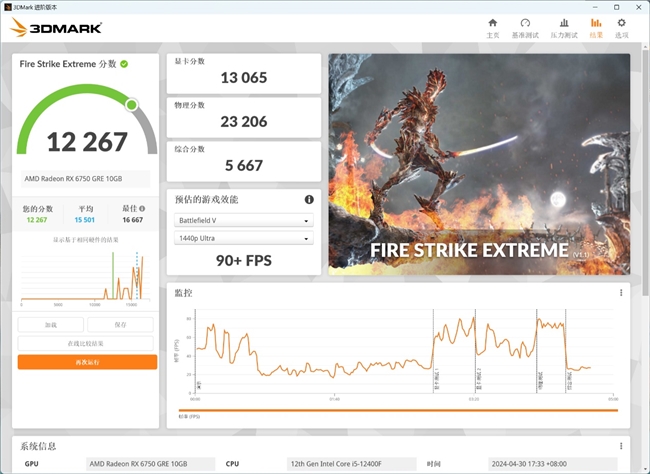Click the 保存 (save) button

[x=120, y=325]
